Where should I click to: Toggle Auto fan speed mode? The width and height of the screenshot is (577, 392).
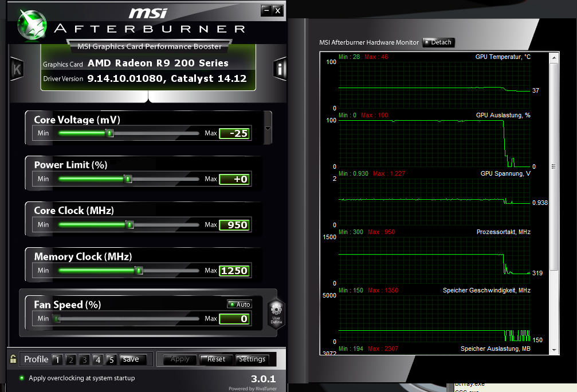pyautogui.click(x=239, y=304)
